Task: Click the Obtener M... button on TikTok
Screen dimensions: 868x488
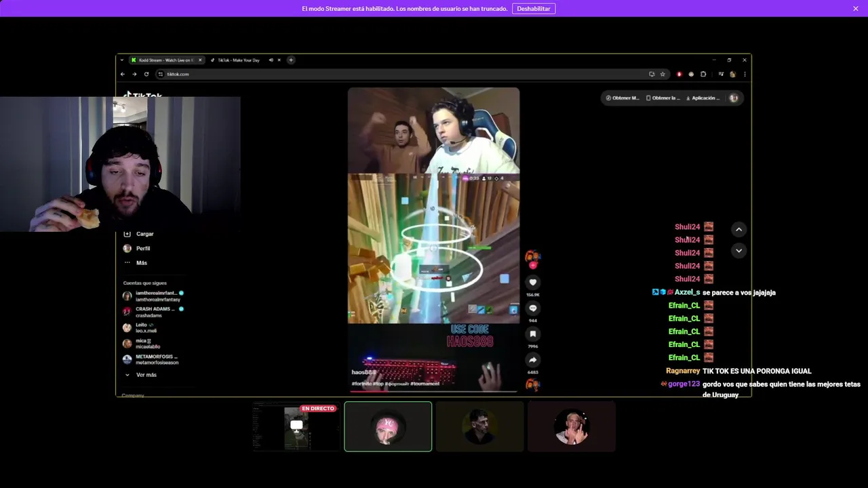Action: (623, 98)
